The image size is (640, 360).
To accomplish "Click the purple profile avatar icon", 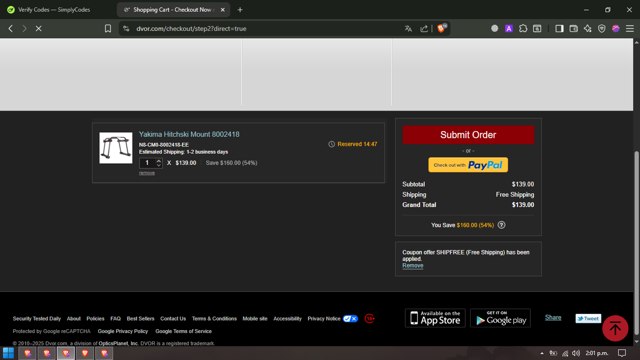I will click(616, 29).
